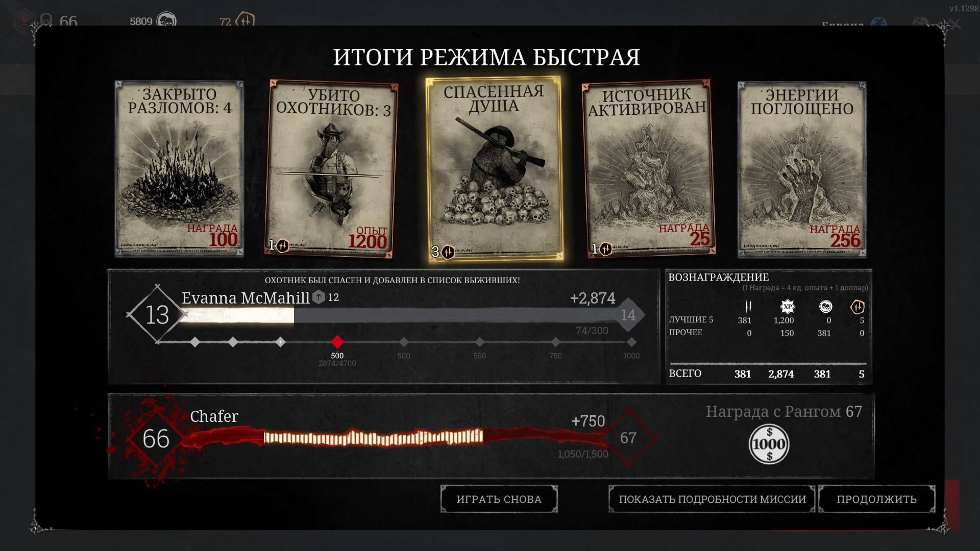Click the hunter level 13 XP bar
This screenshot has height=551, width=980.
[398, 315]
